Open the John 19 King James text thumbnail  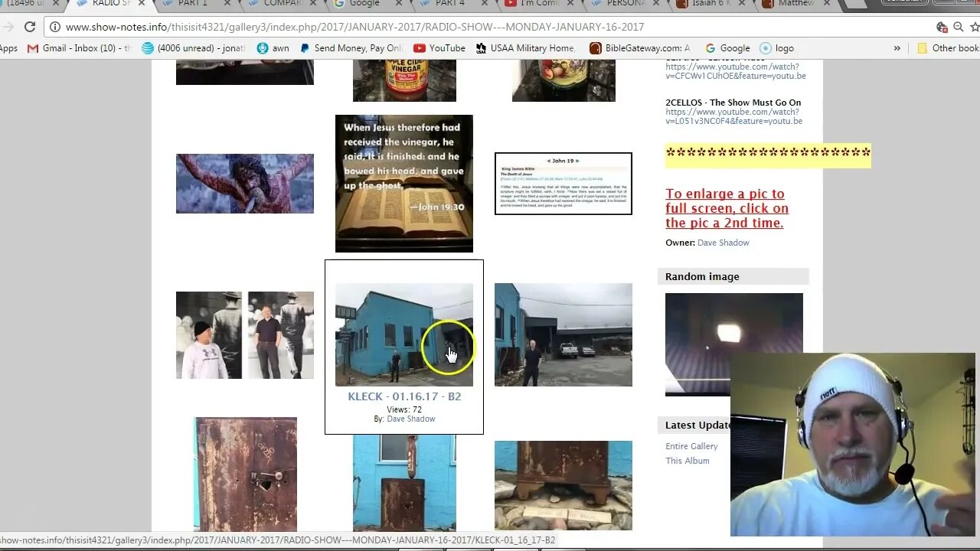coord(563,184)
